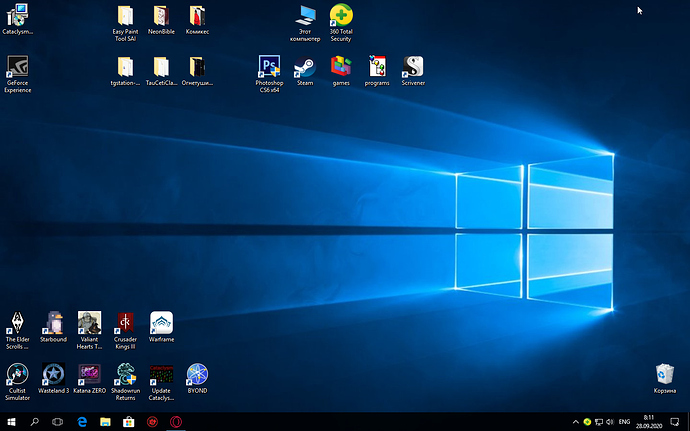The image size is (690, 431).
Task: Open Opera browser from taskbar
Action: click(176, 422)
